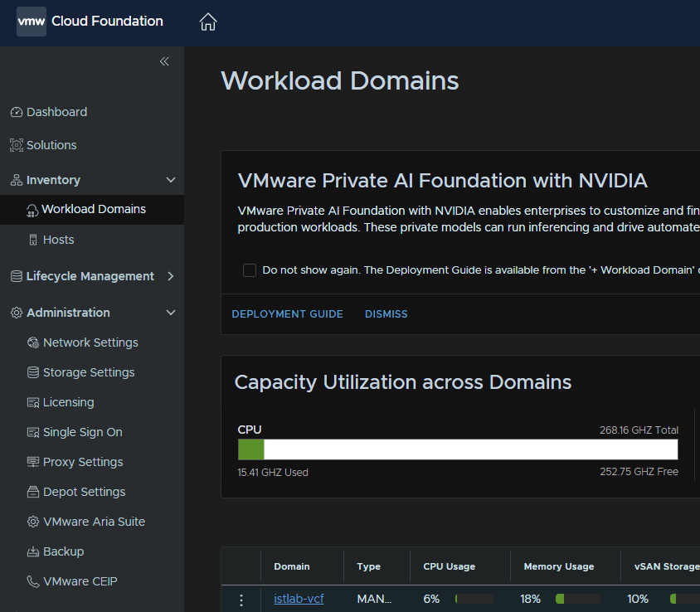Click the CPU capacity utilization bar
Screen dimensions: 700x612
(x=458, y=449)
